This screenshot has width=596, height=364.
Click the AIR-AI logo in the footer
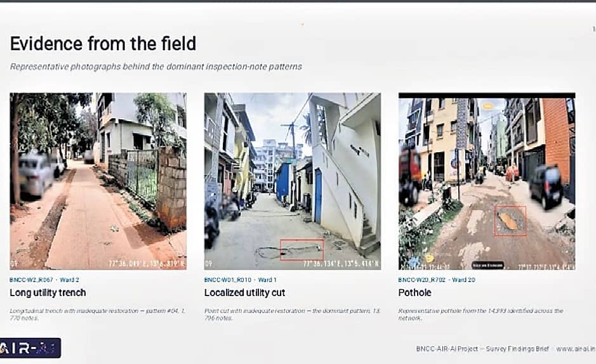(x=30, y=348)
